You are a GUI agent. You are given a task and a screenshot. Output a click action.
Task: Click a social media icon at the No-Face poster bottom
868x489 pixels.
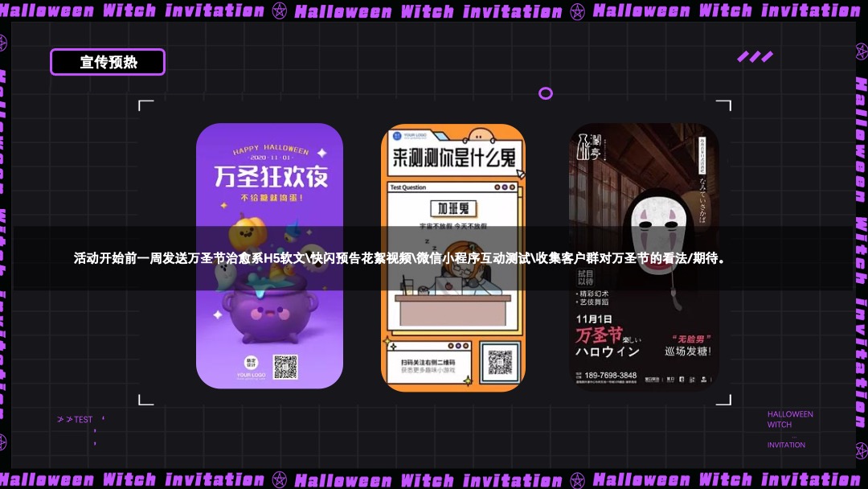pos(682,379)
